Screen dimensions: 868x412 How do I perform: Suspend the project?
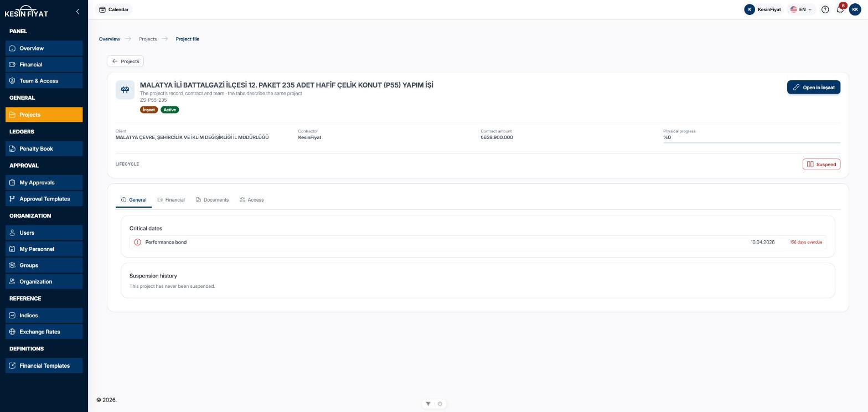(x=821, y=164)
